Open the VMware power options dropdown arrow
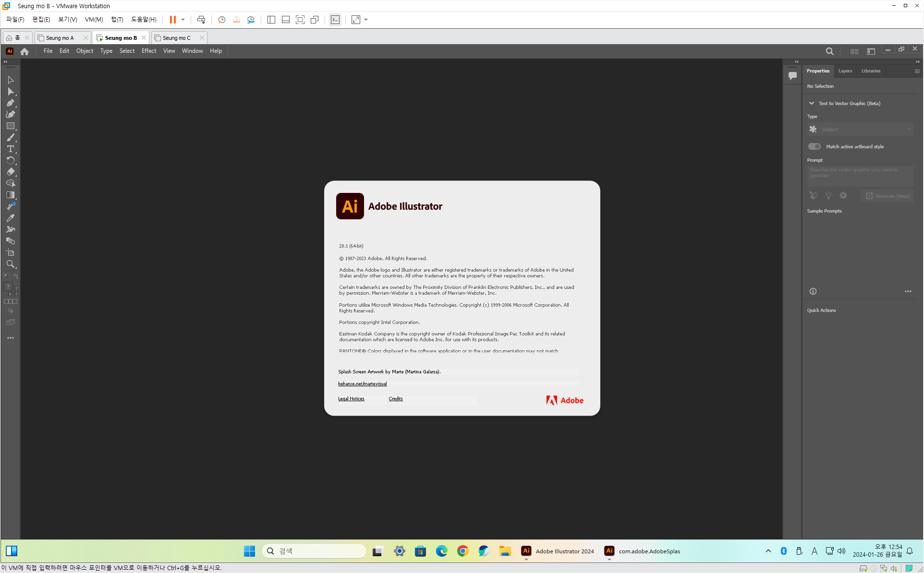The width and height of the screenshot is (924, 573). (x=183, y=20)
